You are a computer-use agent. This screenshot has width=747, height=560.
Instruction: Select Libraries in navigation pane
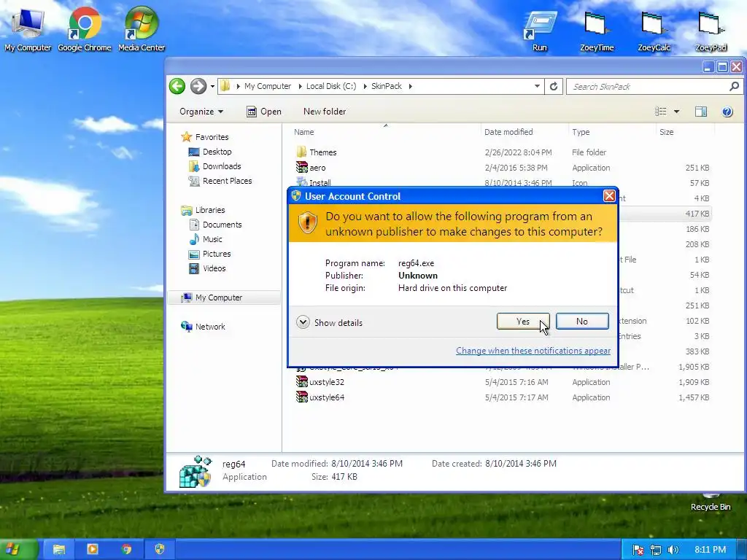tap(204, 210)
